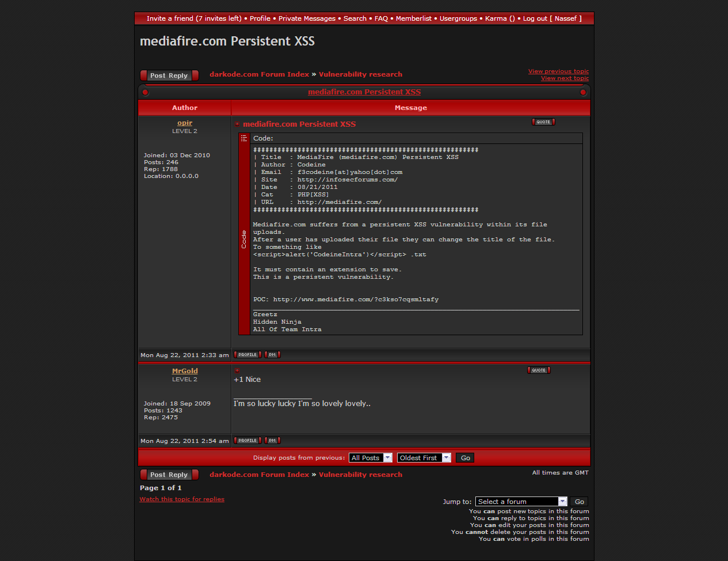This screenshot has height=561, width=728.
Task: Open the Memberlist menu item
Action: 413,18
